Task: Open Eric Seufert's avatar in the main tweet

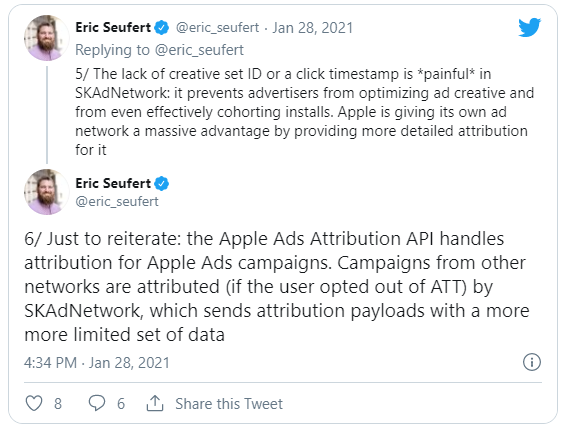Action: [x=46, y=192]
